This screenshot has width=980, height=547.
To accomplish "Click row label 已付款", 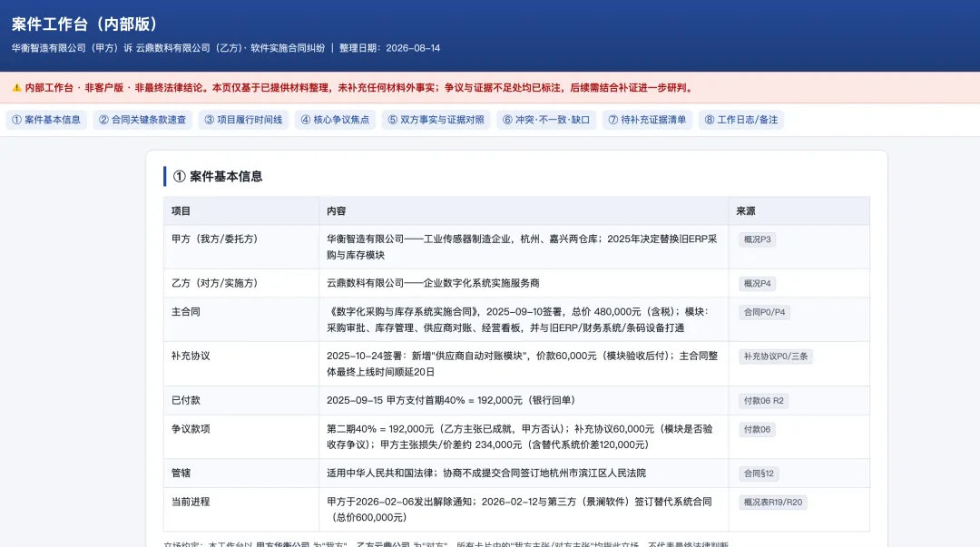I will coord(186,400).
